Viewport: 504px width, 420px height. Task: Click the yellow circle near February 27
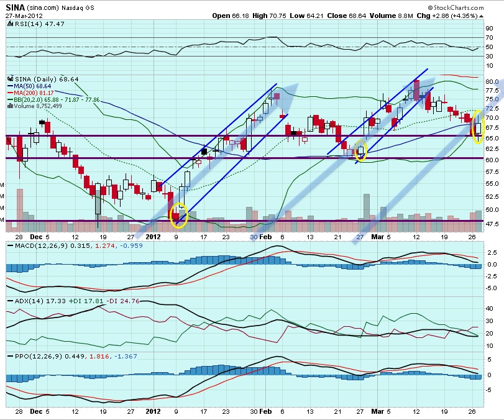(361, 150)
